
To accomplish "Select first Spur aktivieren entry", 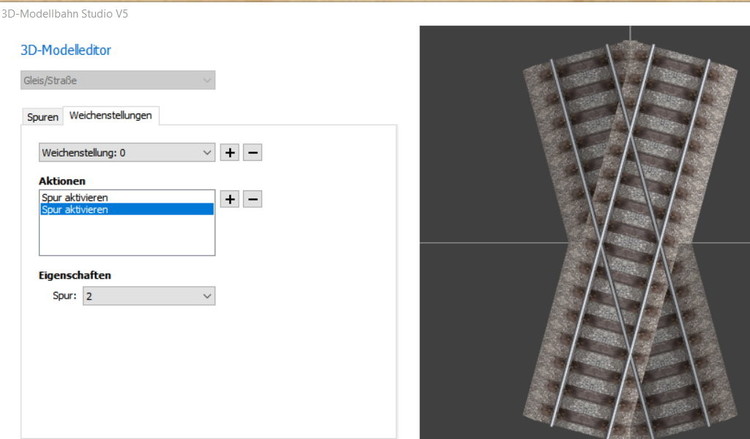I will tap(127, 197).
